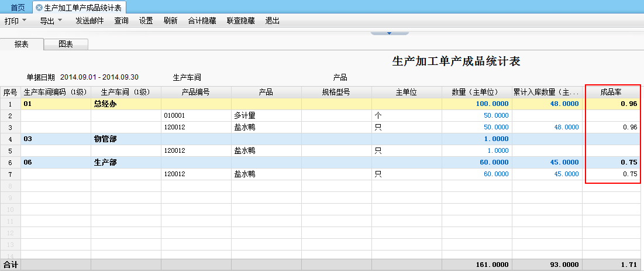Collapse the panel using the center arrow handle
The image size is (644, 271).
tap(389, 33)
